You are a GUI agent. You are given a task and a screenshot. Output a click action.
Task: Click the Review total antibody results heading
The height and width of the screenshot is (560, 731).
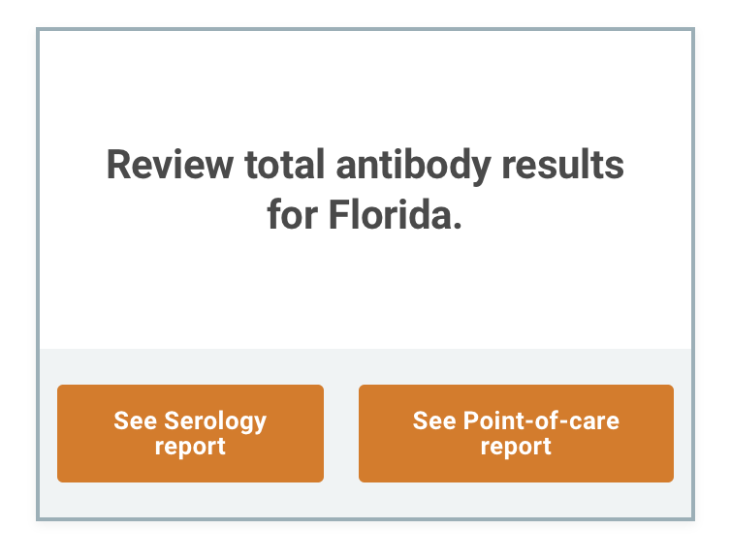tap(365, 165)
